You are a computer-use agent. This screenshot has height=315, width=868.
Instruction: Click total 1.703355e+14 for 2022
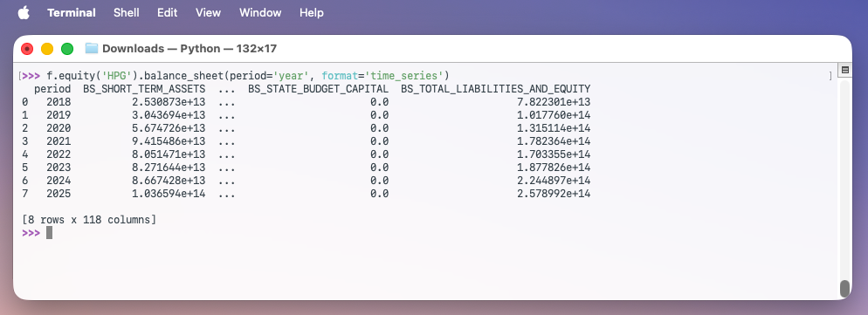[x=554, y=154]
